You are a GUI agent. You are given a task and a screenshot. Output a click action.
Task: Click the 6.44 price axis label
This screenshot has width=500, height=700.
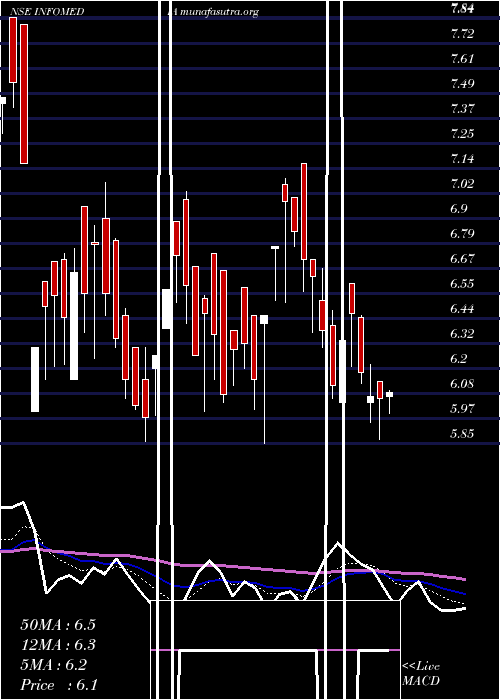[462, 308]
